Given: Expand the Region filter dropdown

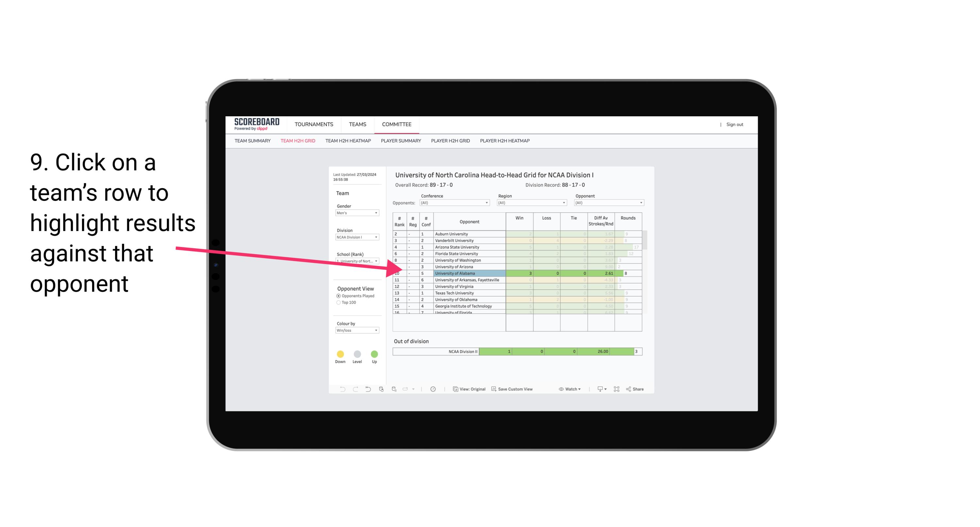Looking at the screenshot, I should [565, 203].
